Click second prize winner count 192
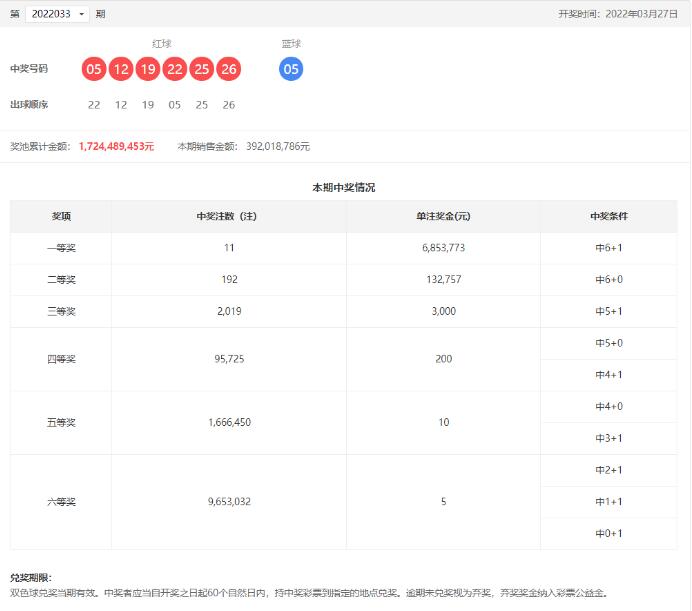The height and width of the screenshot is (611, 692). [x=229, y=279]
